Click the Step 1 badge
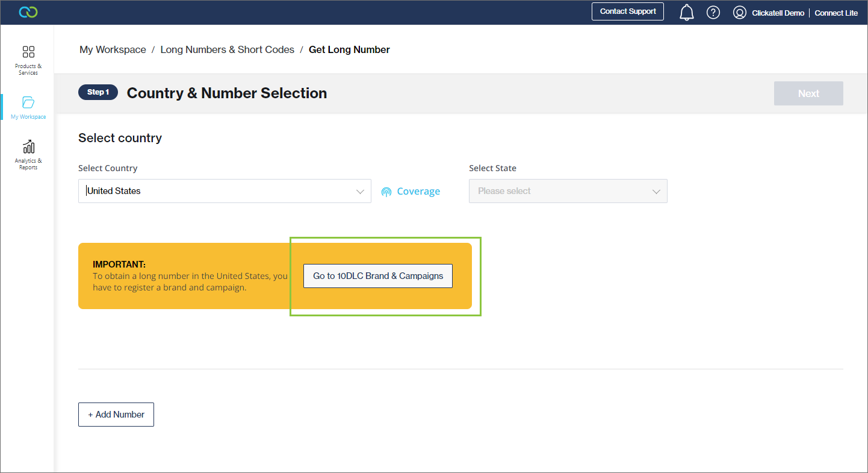 click(98, 92)
